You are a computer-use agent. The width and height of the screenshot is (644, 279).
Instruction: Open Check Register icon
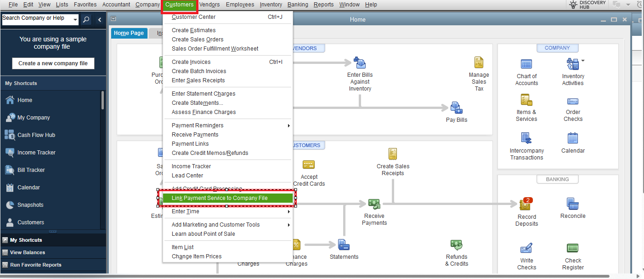pos(573,248)
